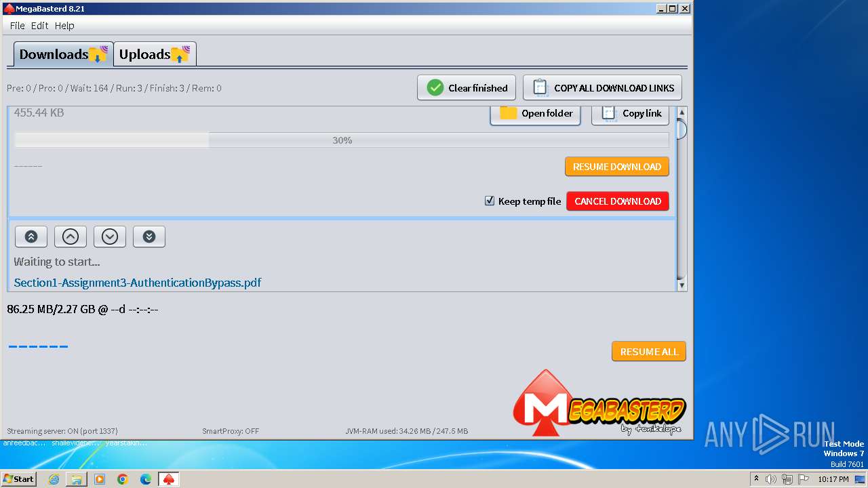The width and height of the screenshot is (868, 488).
Task: Switch to the Uploads tab
Action: [x=155, y=54]
